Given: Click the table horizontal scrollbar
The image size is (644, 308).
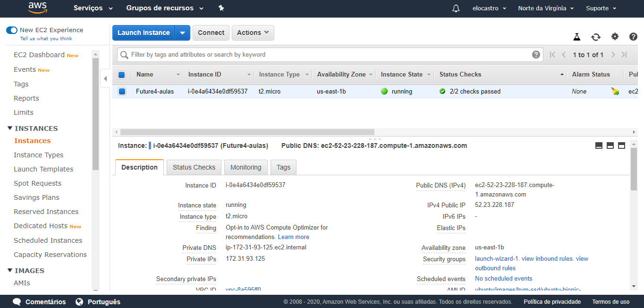Looking at the screenshot, I should (247, 132).
